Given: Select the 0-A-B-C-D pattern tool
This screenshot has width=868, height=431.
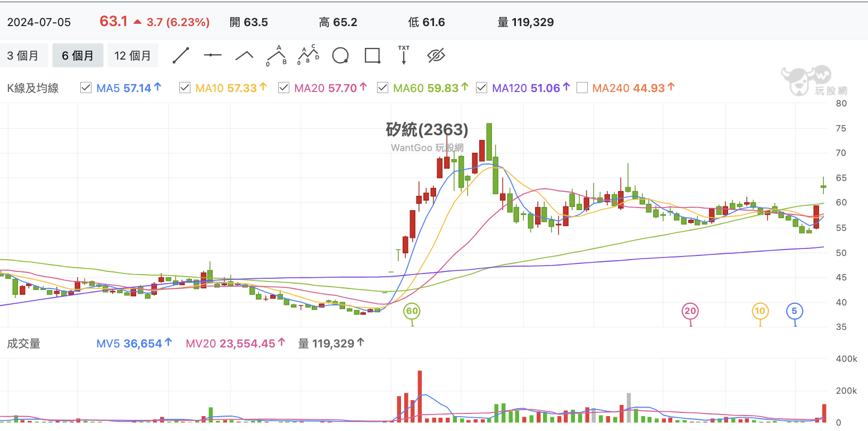Looking at the screenshot, I should click(x=308, y=55).
